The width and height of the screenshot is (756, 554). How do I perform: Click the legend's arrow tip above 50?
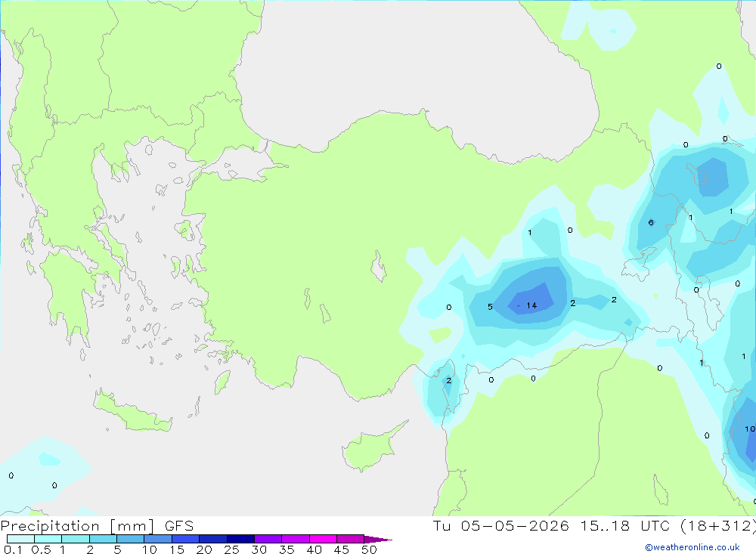pyautogui.click(x=378, y=540)
